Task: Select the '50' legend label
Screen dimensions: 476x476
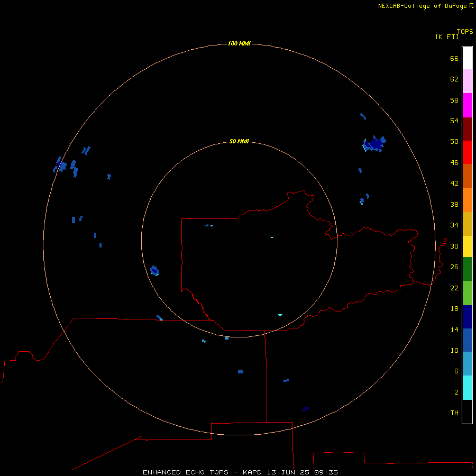Action: click(454, 142)
